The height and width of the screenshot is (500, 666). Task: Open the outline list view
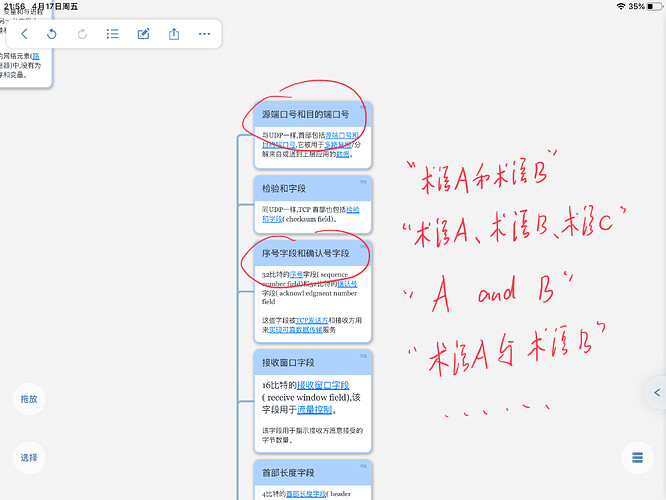[x=113, y=34]
